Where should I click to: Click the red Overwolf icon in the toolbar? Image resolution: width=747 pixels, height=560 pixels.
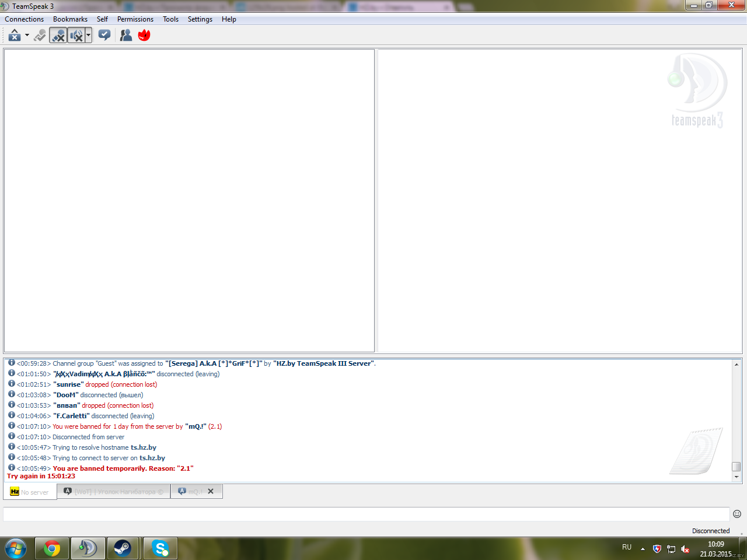point(144,36)
